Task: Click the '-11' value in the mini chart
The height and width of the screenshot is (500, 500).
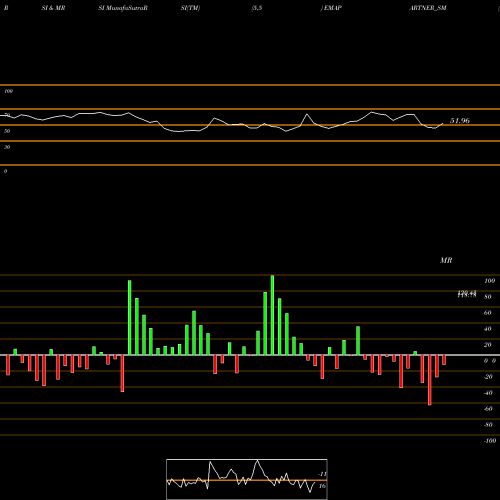Action: click(x=322, y=474)
